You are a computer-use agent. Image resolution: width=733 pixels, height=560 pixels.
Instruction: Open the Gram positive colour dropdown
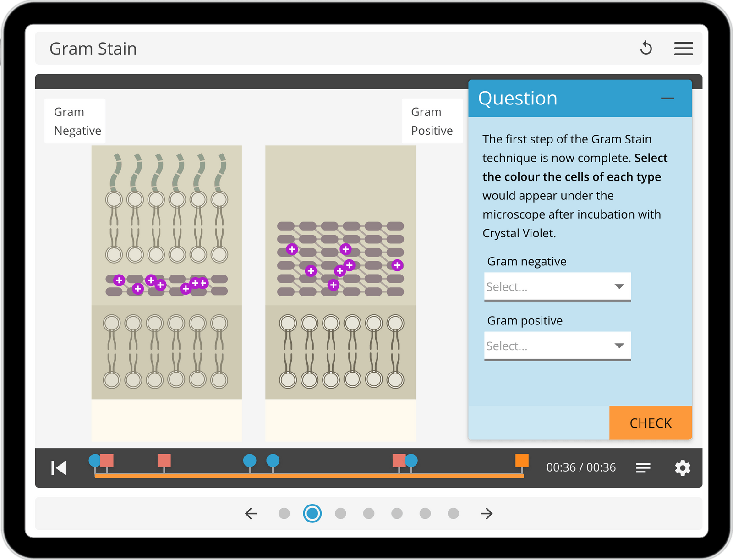pos(557,346)
